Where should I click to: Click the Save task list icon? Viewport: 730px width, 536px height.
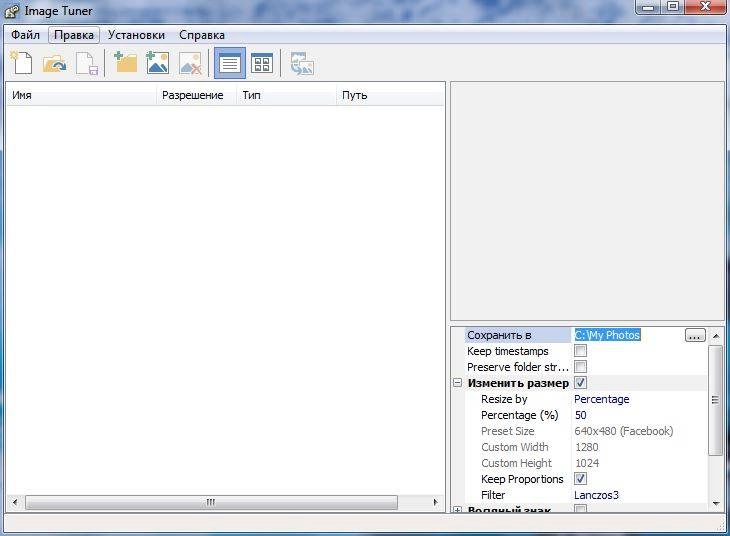87,63
